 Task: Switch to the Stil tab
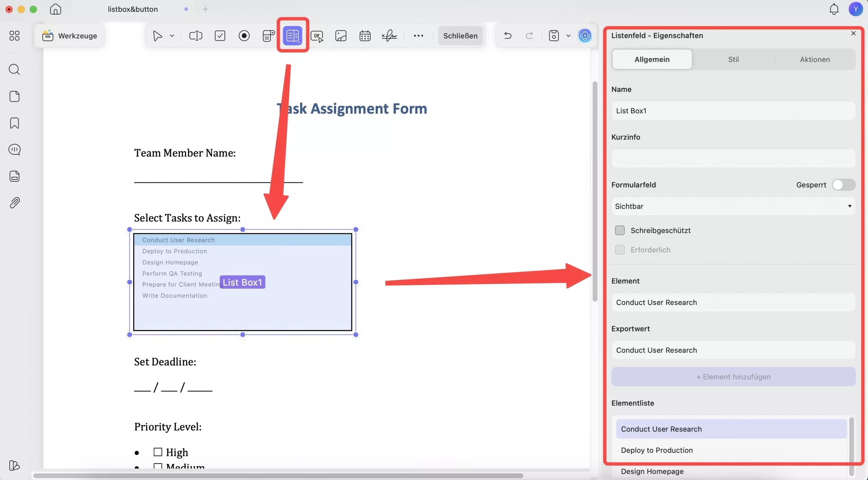tap(733, 59)
